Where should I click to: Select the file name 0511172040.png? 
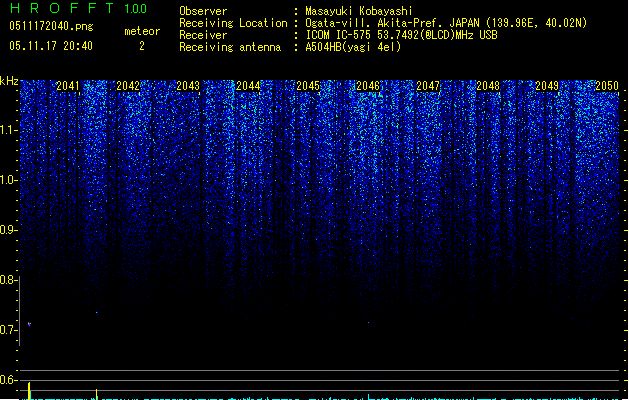(51, 26)
